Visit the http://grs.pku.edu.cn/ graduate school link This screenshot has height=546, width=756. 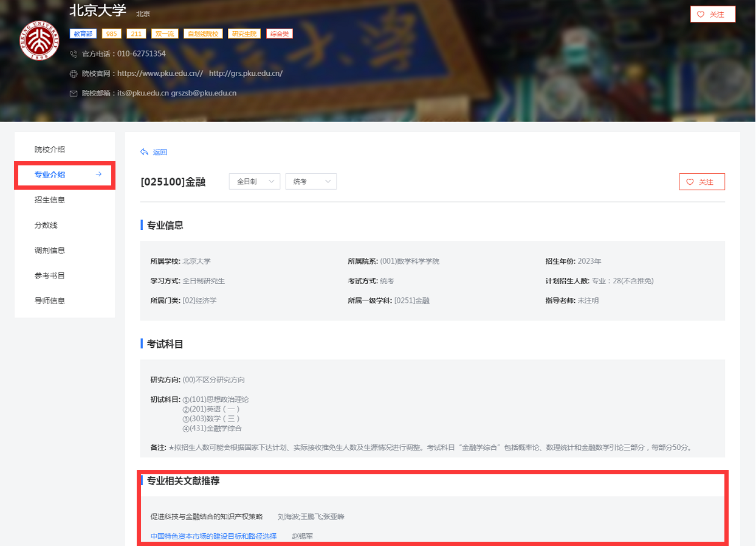click(x=246, y=74)
